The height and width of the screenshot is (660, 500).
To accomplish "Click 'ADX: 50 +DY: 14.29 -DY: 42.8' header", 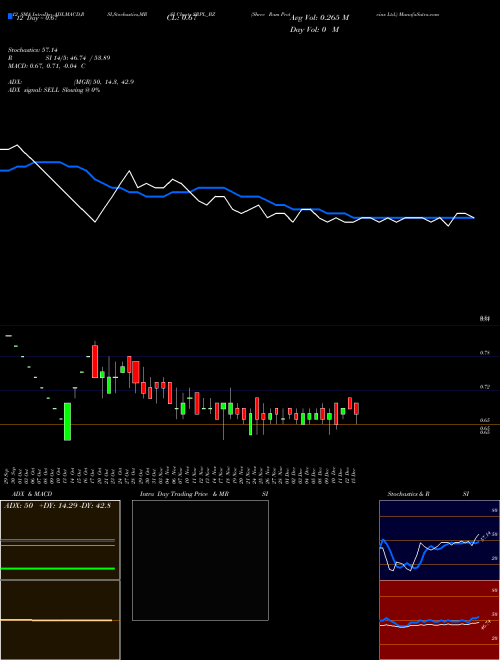I will pos(57,506).
